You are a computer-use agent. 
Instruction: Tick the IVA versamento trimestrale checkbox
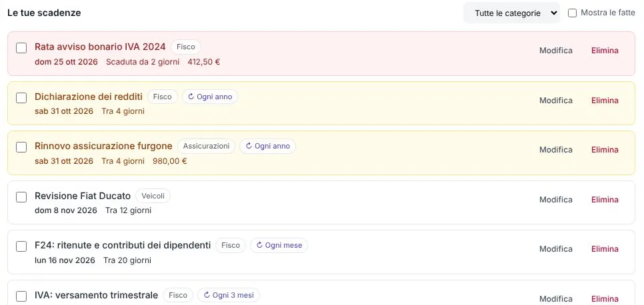(x=21, y=296)
